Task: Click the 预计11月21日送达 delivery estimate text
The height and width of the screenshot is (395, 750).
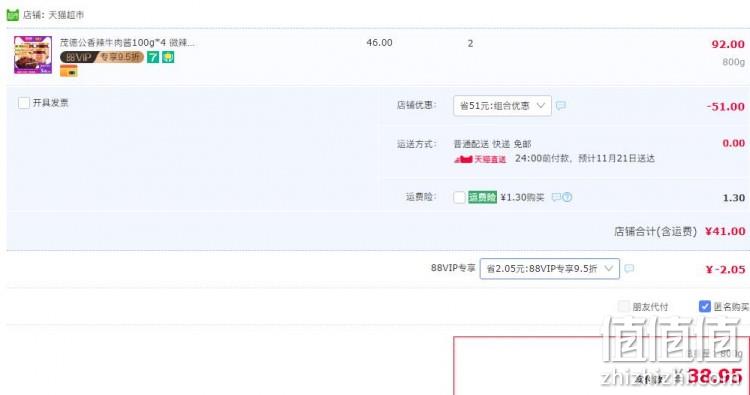Action: click(616, 158)
